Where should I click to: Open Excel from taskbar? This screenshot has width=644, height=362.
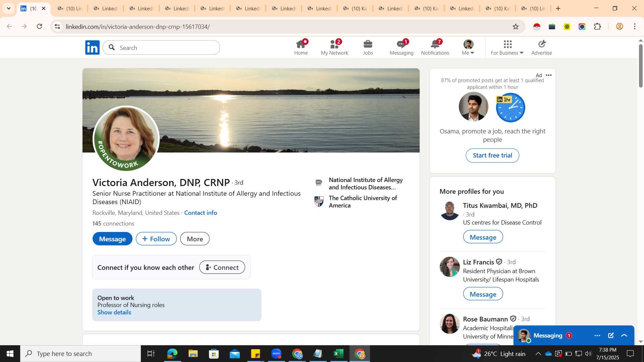[339, 354]
